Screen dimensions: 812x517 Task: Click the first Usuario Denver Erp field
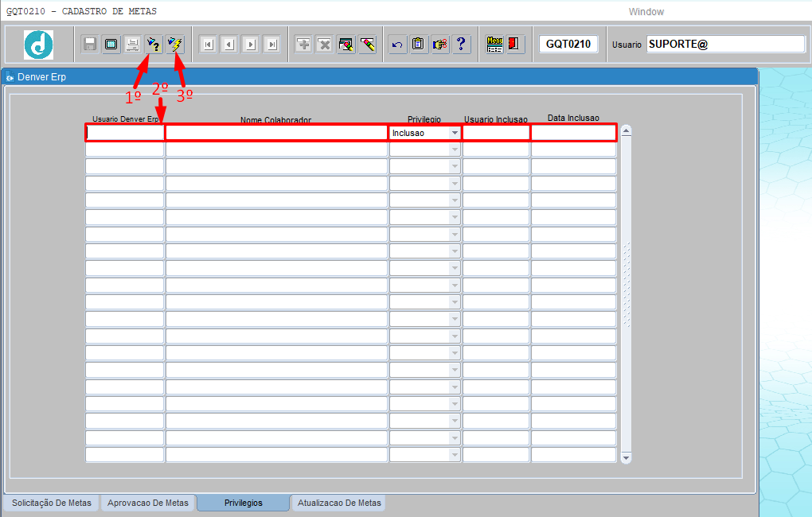[124, 133]
